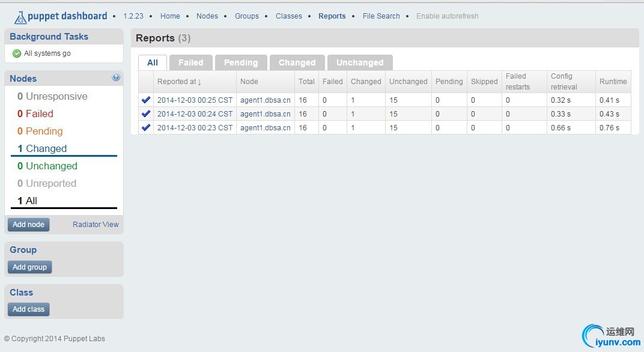Click the Config retrieval value 0.33 s
644x352 pixels.
point(560,114)
